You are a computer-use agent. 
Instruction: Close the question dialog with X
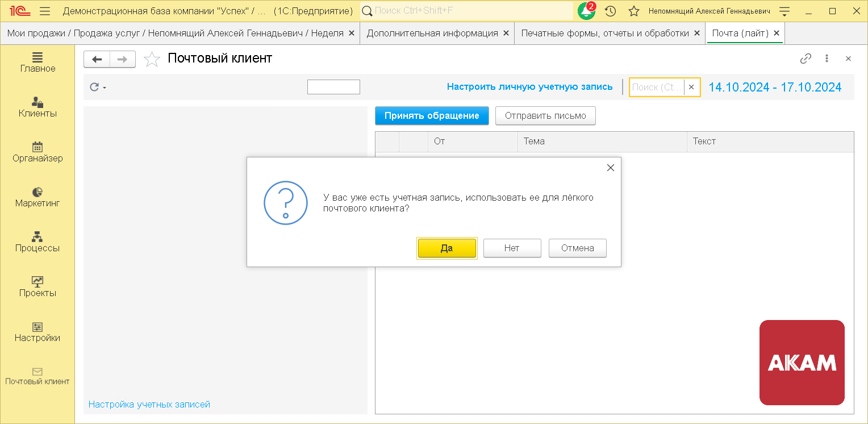(x=611, y=168)
